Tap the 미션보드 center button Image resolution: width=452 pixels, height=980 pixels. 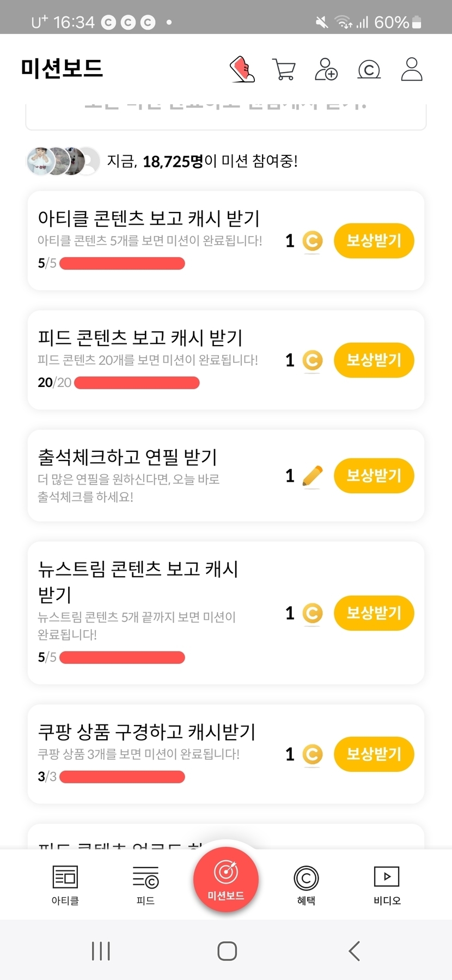(x=225, y=879)
